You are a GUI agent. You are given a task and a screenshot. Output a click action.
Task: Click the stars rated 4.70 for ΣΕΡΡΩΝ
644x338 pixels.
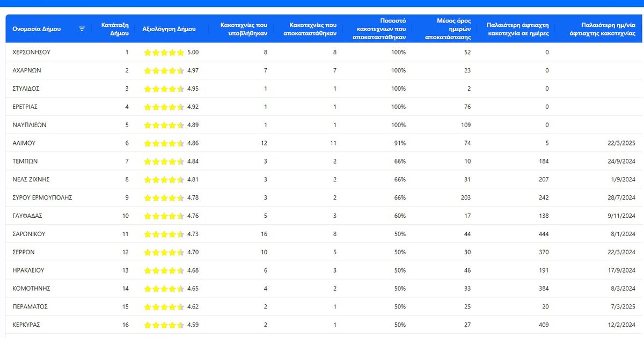(x=164, y=252)
